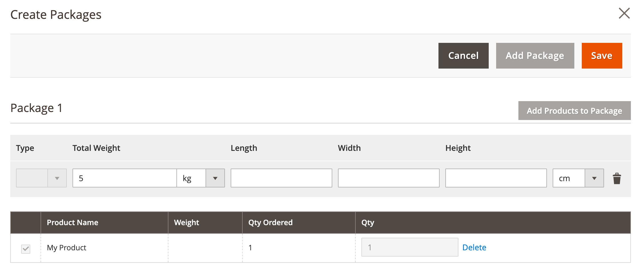Click the X to close Create Packages dialog

pos(625,13)
